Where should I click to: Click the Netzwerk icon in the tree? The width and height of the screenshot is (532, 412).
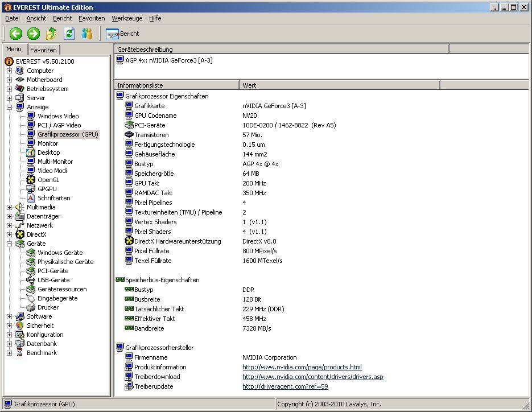pyautogui.click(x=20, y=225)
